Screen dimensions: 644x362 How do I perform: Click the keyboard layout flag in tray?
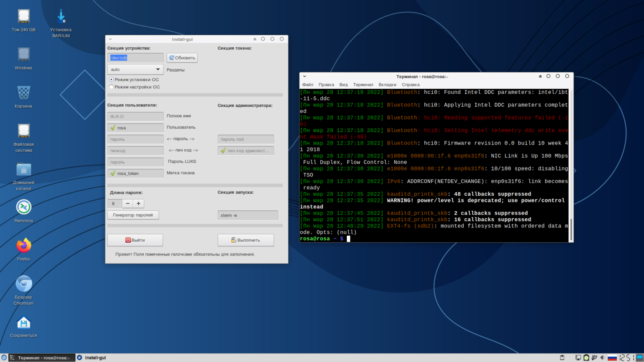pyautogui.click(x=612, y=358)
